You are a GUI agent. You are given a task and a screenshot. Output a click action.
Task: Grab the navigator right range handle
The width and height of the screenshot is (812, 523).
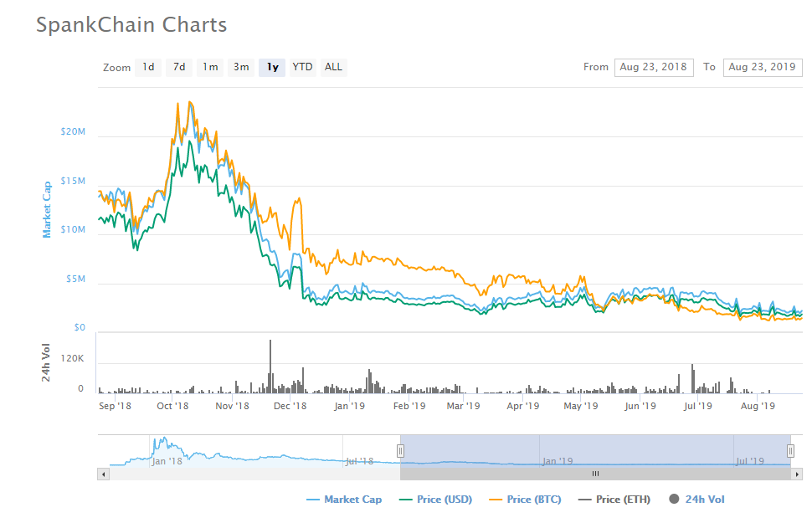[790, 451]
